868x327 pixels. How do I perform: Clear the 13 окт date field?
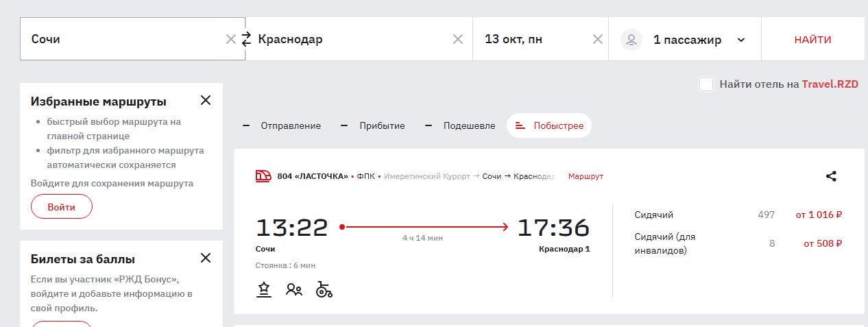[598, 39]
